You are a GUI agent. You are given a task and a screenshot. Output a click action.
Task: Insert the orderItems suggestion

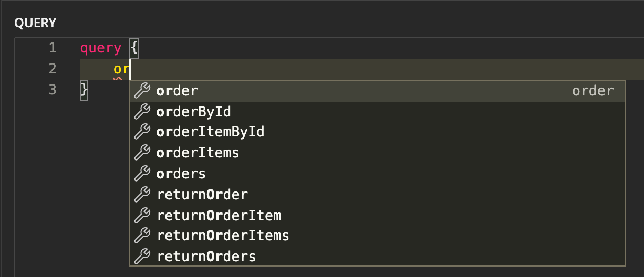198,153
